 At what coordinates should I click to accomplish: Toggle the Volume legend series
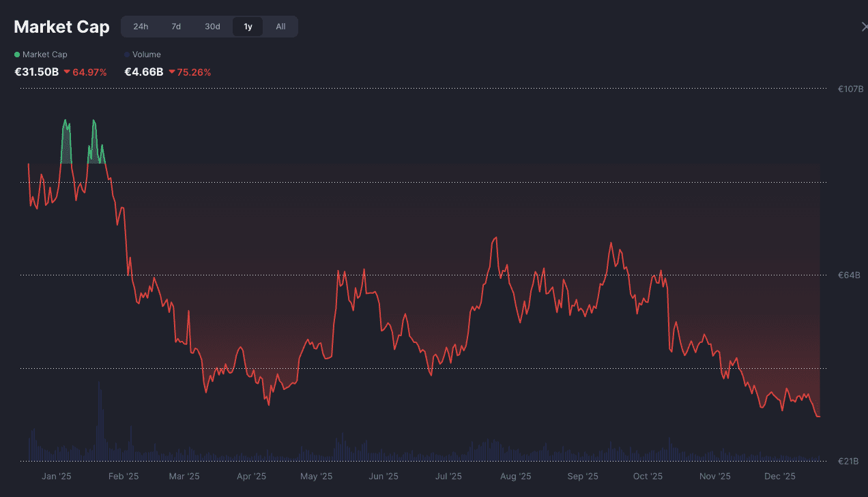point(146,55)
